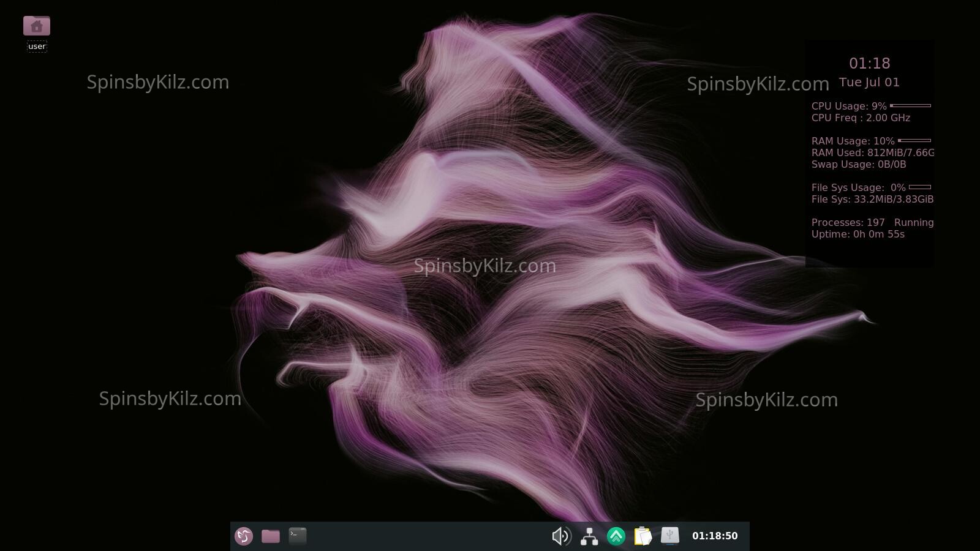Click the File Sys: 33.2MiB/3.83GiB line
The width and height of the screenshot is (980, 551).
(x=872, y=200)
